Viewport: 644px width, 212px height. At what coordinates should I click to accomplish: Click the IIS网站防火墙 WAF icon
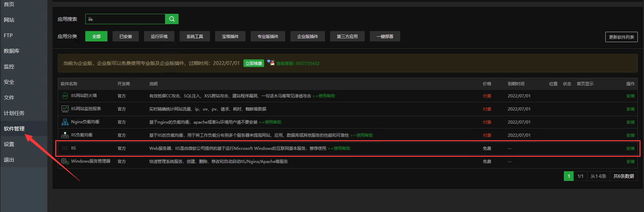(65, 96)
